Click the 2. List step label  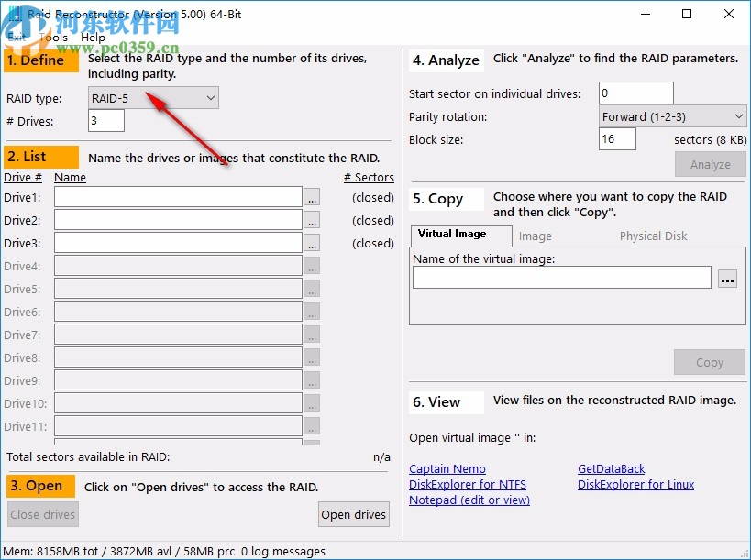(x=41, y=157)
